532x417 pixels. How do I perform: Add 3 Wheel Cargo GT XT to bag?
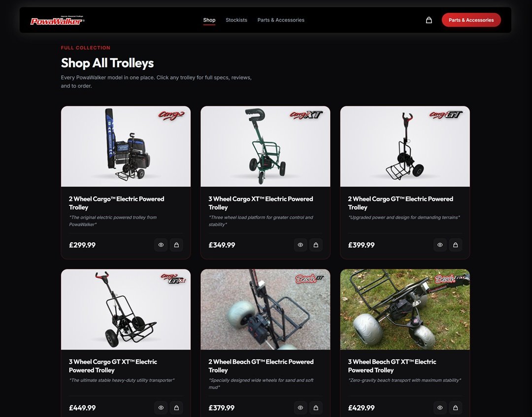[176, 408]
